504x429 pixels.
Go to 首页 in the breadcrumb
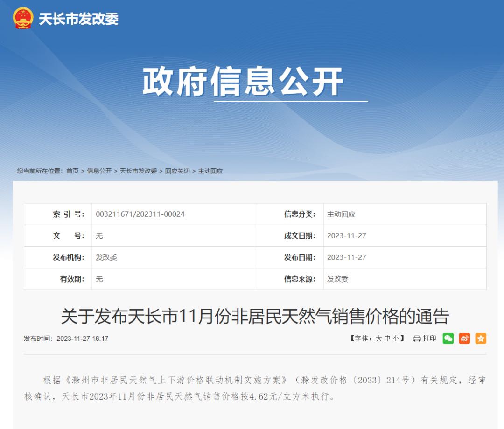pos(73,171)
